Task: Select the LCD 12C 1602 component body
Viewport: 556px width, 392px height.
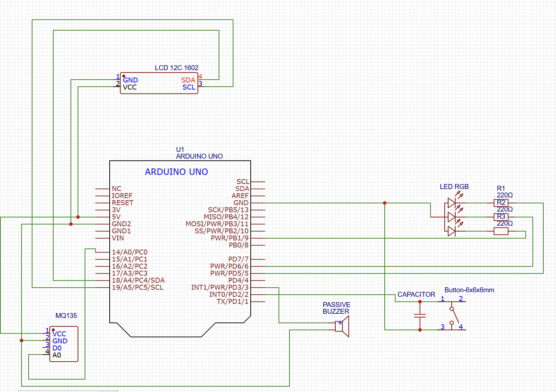Action: click(x=159, y=84)
